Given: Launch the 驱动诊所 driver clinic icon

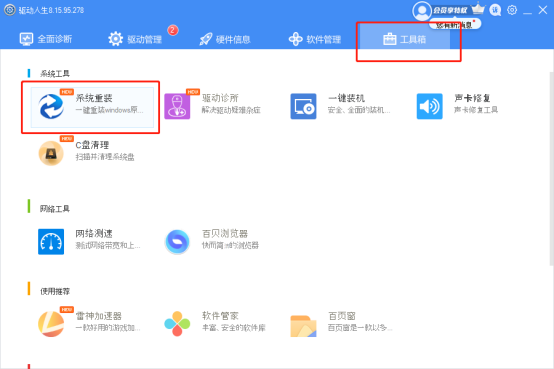Looking at the screenshot, I should 177,106.
